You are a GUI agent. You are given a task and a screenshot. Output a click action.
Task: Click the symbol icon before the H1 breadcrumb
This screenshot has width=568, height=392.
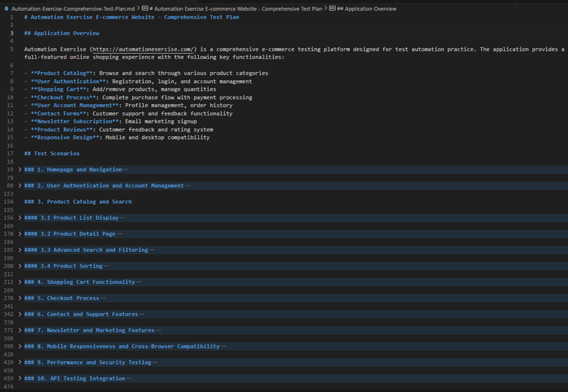(145, 9)
